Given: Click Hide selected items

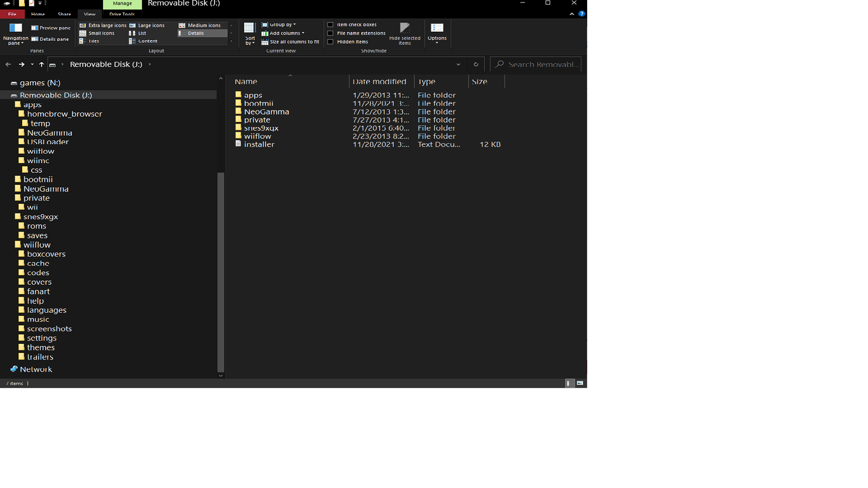Looking at the screenshot, I should click(x=405, y=34).
